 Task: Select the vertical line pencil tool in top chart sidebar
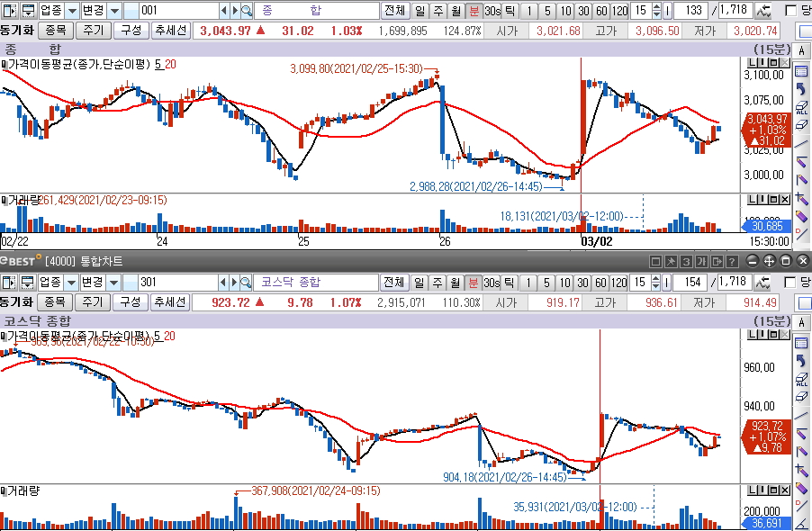pos(801,180)
